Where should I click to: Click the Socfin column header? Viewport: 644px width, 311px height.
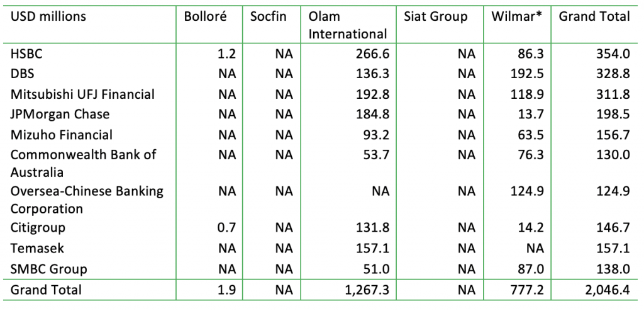pos(268,16)
